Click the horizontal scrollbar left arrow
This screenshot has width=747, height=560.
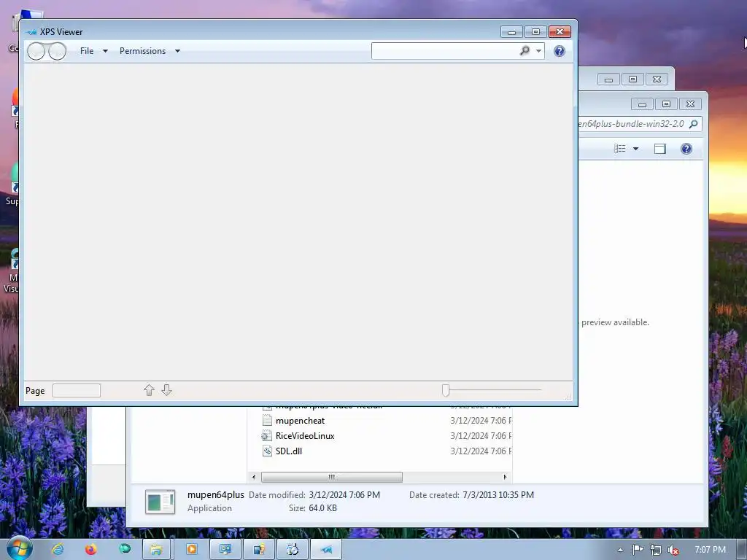[253, 477]
